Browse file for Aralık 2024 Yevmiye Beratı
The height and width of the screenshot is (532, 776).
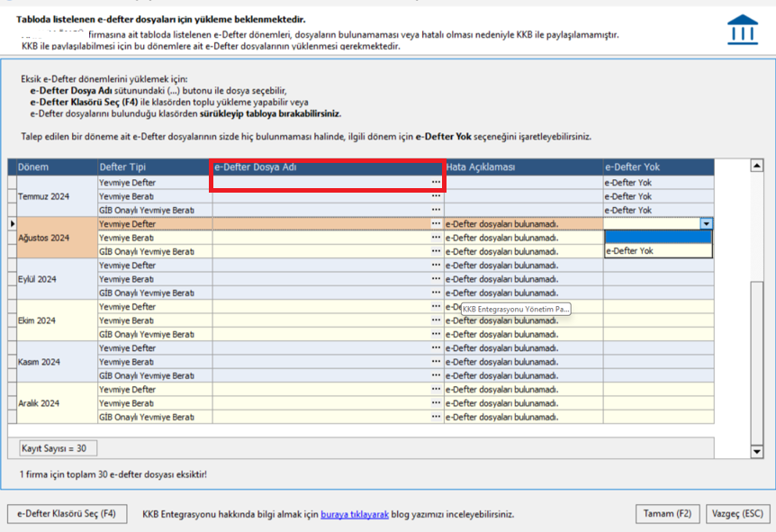[436, 403]
